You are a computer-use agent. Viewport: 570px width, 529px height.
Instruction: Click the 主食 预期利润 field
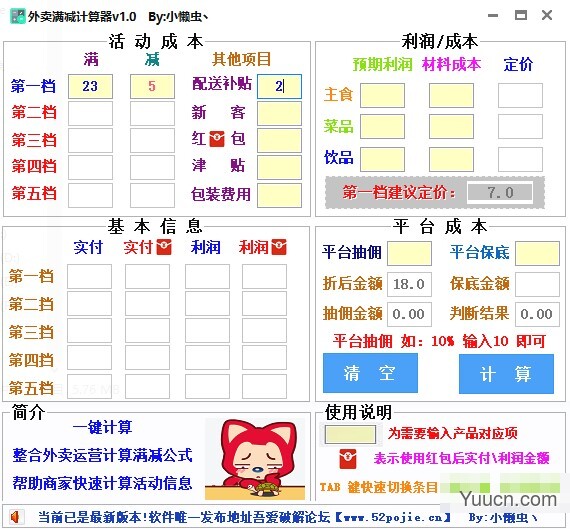(x=382, y=95)
